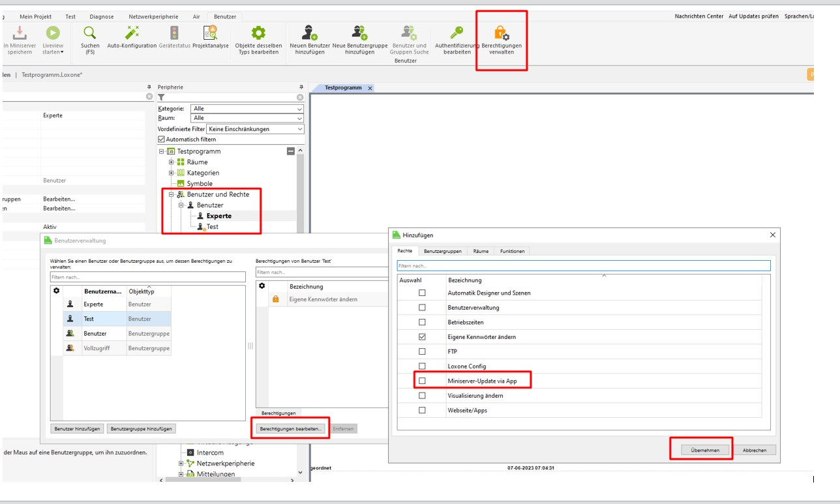Click Objekte desselben Typs bearbeiten gear
Screen dimensions: 840x504
pos(258,33)
